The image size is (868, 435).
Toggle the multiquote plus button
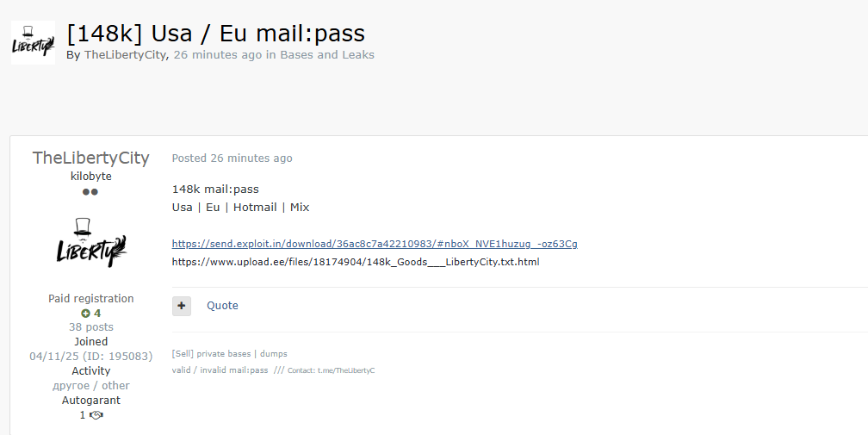pos(182,306)
